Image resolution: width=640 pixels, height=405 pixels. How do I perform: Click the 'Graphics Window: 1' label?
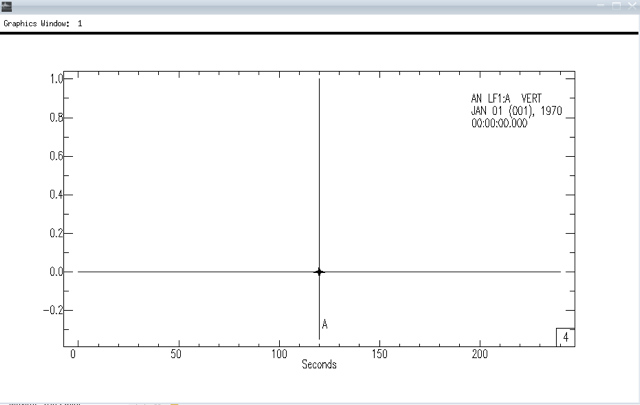tap(43, 22)
